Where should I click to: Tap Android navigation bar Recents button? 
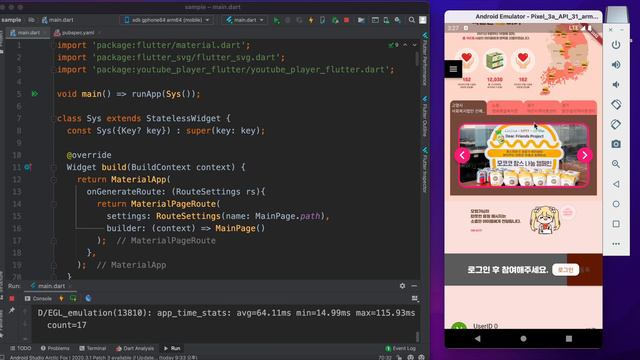[x=569, y=338]
